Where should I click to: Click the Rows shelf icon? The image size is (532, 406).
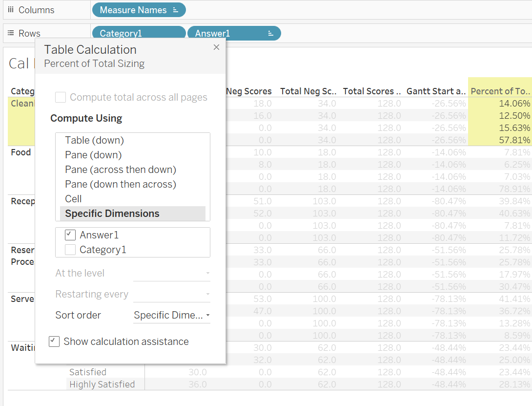coord(11,33)
